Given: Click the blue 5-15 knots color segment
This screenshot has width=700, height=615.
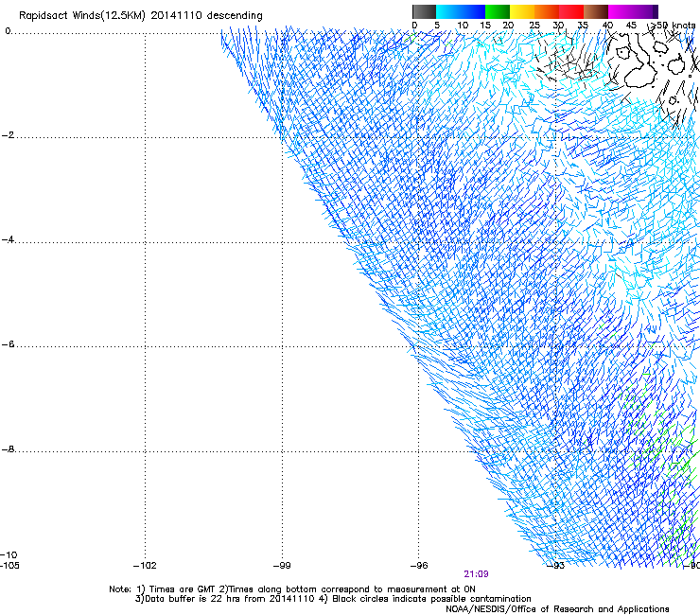Looking at the screenshot, I should 461,11.
